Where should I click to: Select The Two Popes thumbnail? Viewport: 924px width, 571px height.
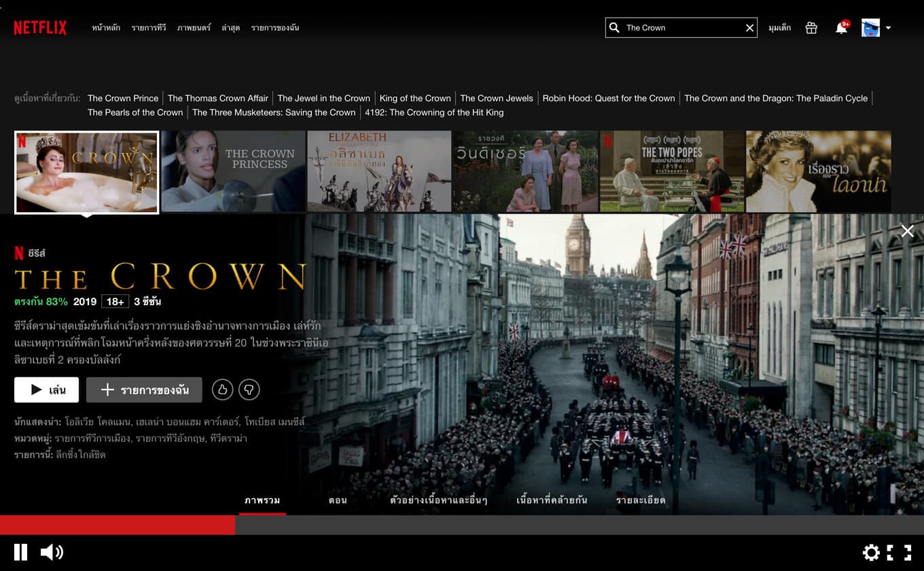[x=672, y=171]
